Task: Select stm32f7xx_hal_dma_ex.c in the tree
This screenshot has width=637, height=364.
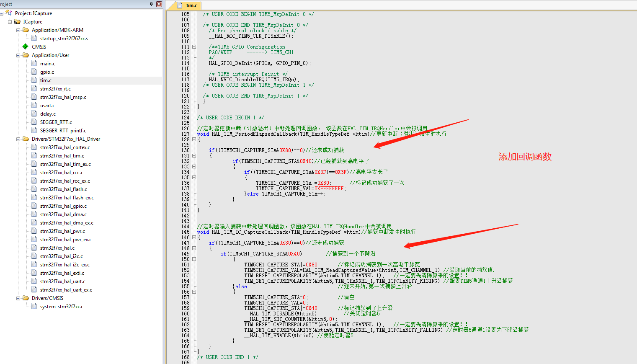Action: click(x=67, y=223)
